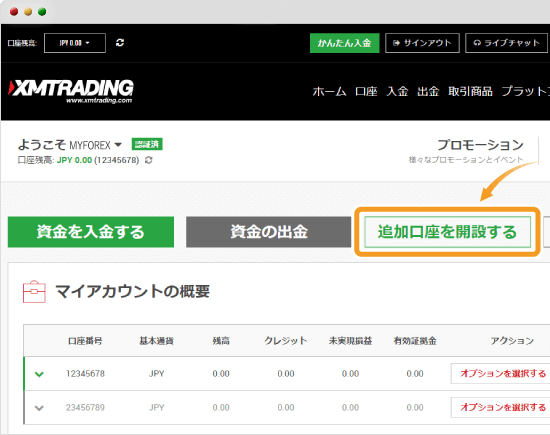Click green JPY 0.00 balance under the welcome text
Viewport: 550px width, 435px height.
pyautogui.click(x=74, y=160)
